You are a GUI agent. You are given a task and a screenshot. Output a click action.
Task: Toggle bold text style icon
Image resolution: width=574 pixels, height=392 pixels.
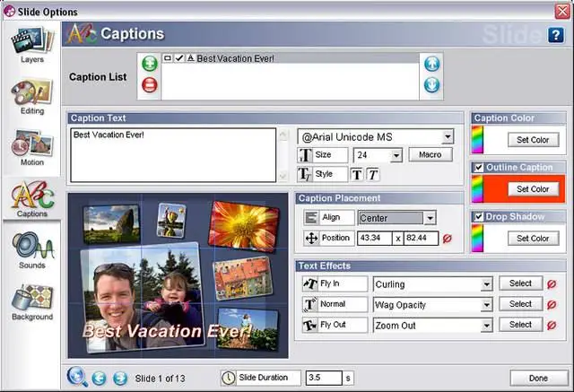(x=357, y=175)
